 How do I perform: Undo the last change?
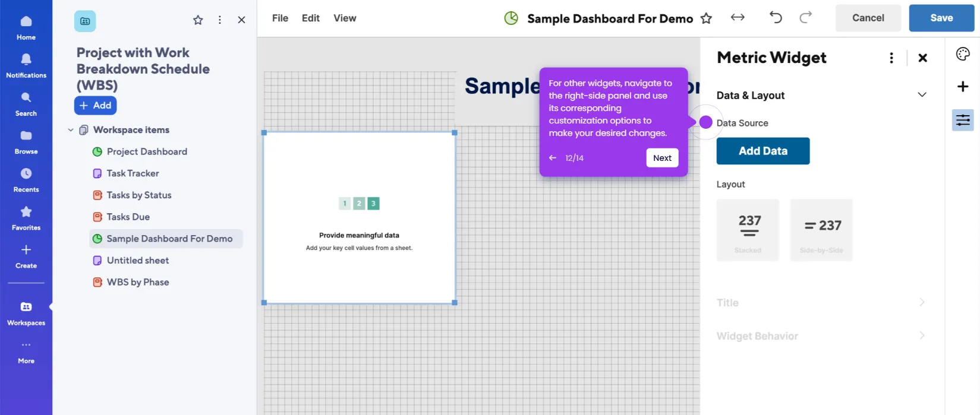(776, 18)
